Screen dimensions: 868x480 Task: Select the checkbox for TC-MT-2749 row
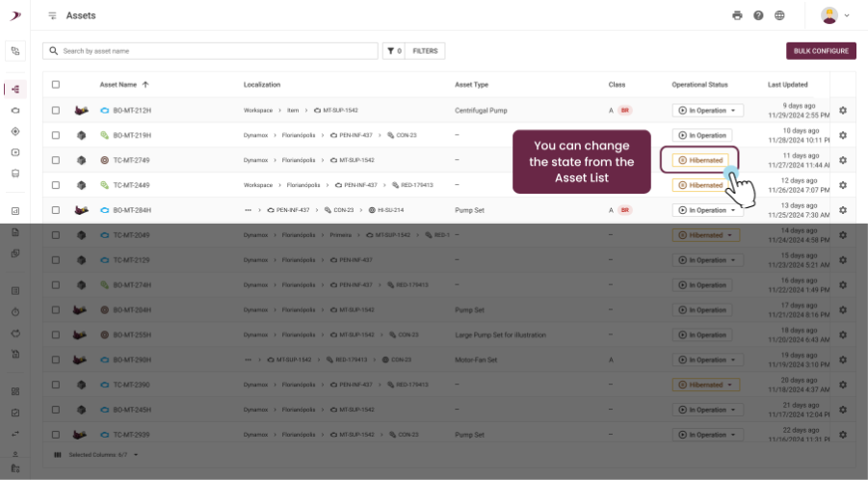[56, 160]
